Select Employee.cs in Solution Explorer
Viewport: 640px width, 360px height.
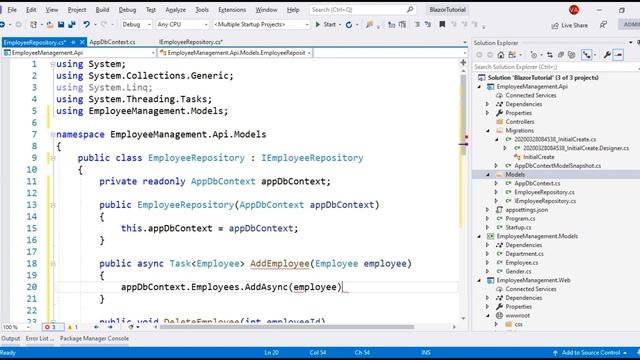coord(522,262)
